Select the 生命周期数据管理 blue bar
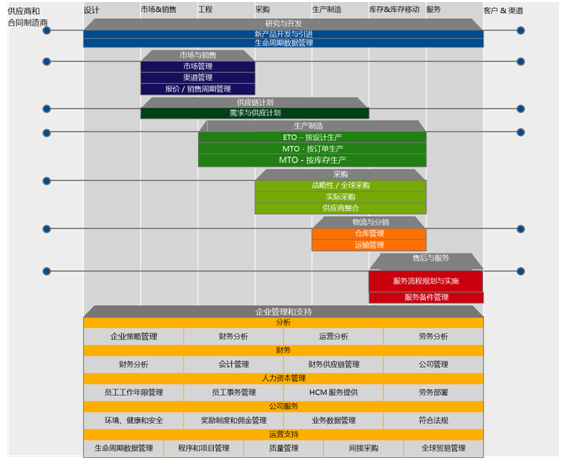The height and width of the screenshot is (463, 561). click(283, 43)
